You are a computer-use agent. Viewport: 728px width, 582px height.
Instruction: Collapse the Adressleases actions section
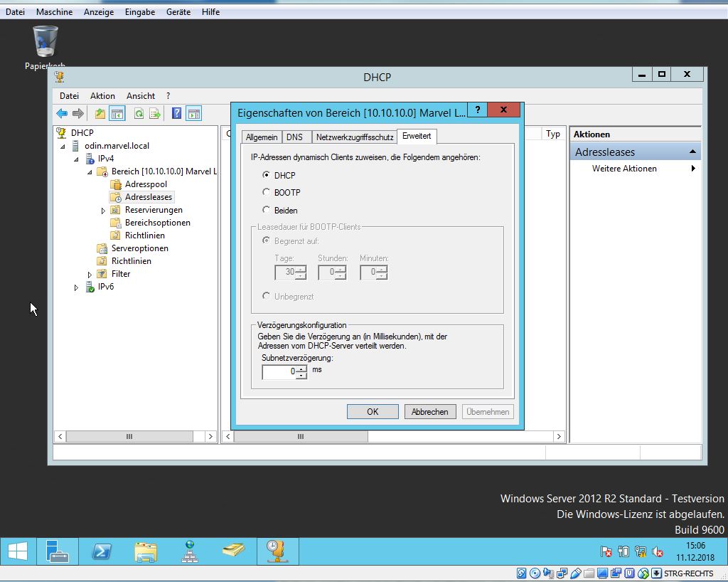[692, 152]
